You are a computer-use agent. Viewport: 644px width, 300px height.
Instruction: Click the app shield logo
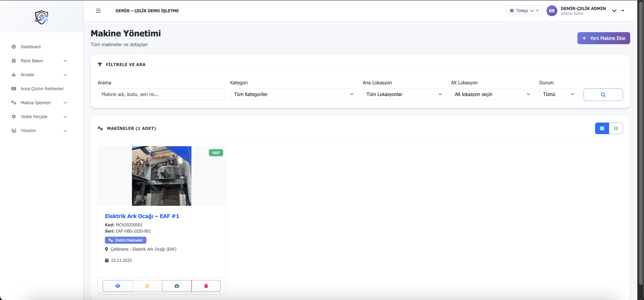click(x=42, y=17)
